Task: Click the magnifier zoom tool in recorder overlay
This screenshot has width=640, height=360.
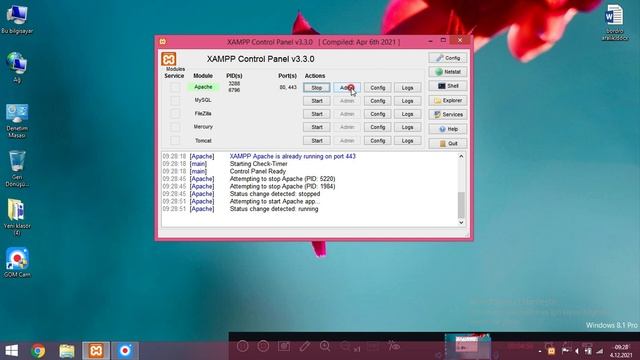Action: pyautogui.click(x=325, y=347)
